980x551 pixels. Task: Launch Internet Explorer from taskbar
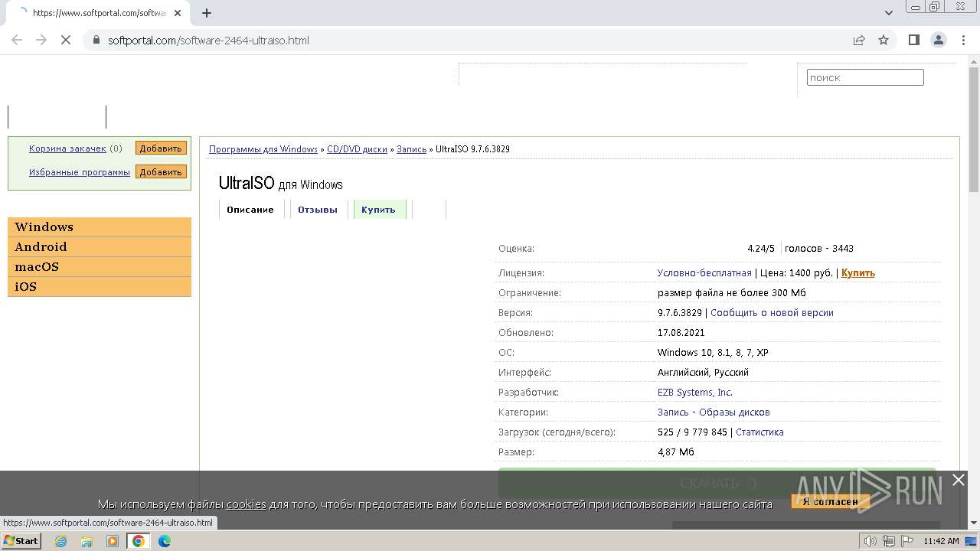click(61, 541)
